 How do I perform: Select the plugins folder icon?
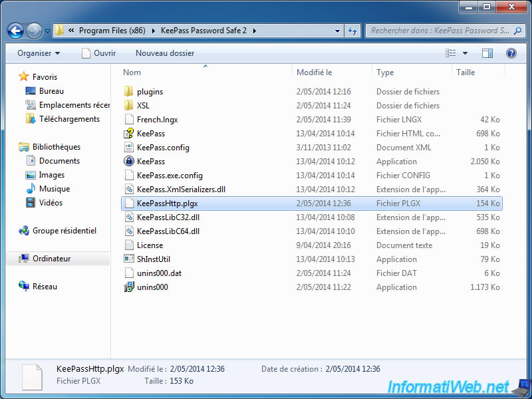click(x=128, y=91)
